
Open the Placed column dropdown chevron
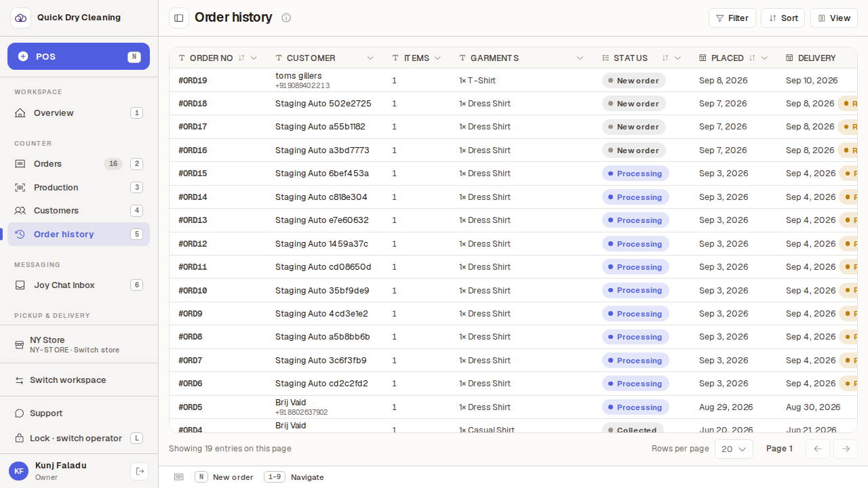[764, 58]
